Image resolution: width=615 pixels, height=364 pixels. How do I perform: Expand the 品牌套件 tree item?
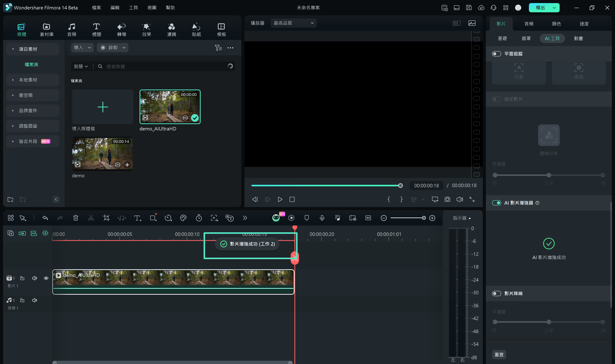[33, 111]
